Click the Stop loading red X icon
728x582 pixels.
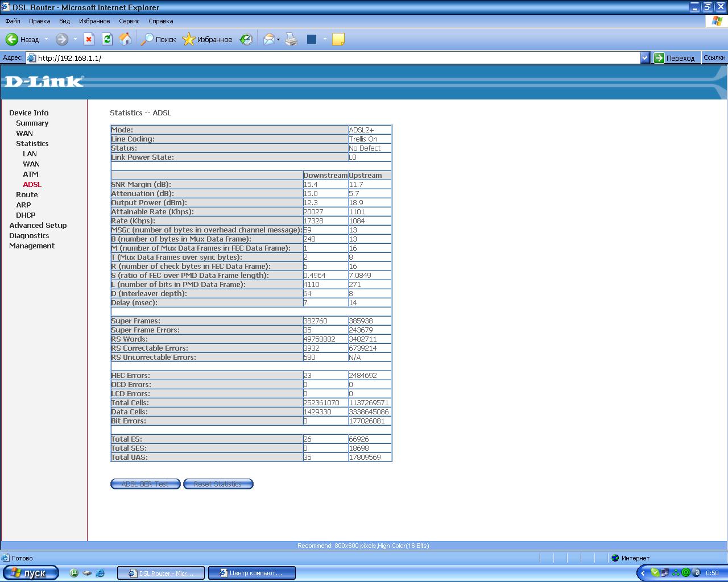pos(89,39)
